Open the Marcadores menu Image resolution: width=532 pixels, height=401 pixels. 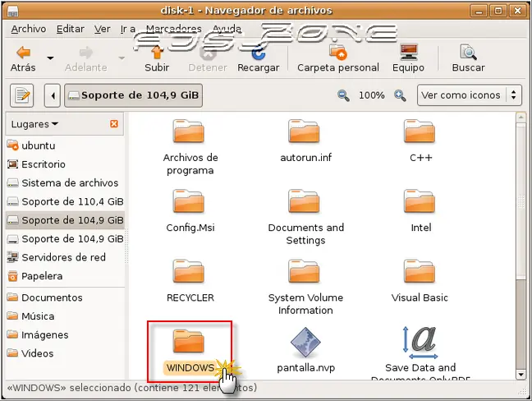pyautogui.click(x=174, y=30)
